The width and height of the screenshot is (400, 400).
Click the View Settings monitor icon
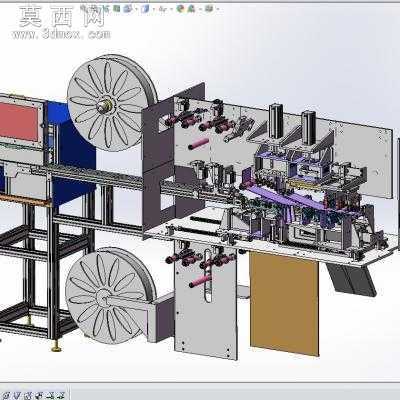coord(209,9)
